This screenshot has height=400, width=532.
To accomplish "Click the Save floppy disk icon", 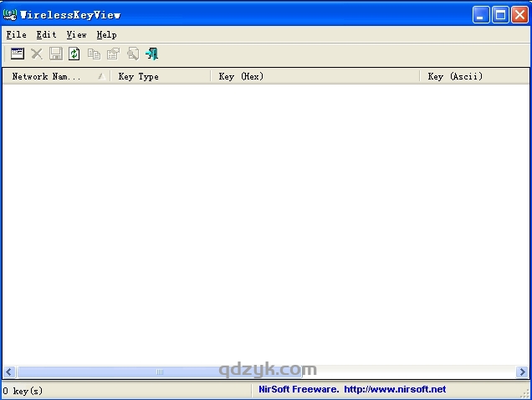I will [56, 54].
